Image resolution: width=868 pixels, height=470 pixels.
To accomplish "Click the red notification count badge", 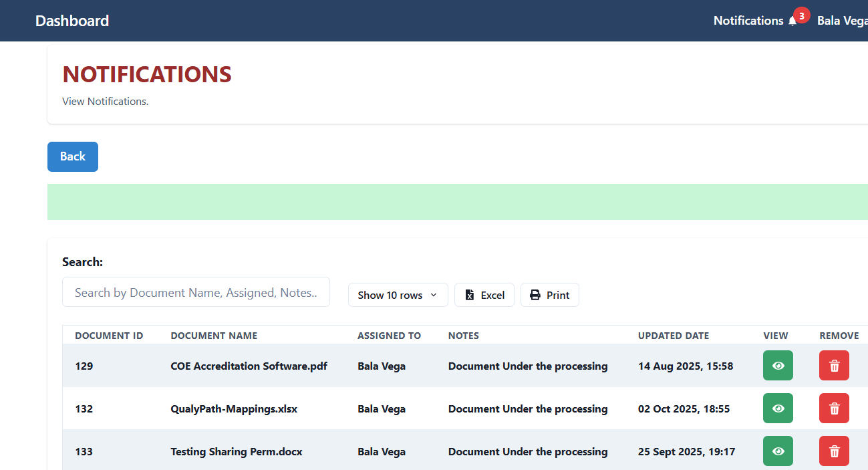I will click(x=801, y=15).
